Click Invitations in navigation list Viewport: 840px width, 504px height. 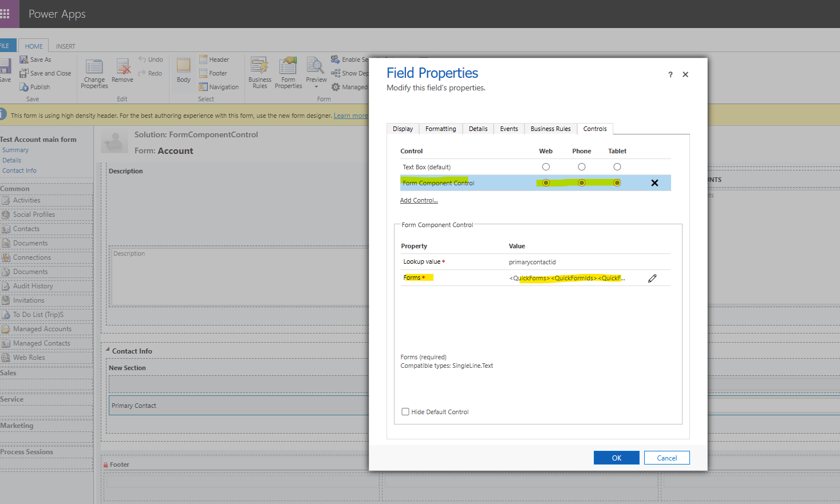point(29,300)
